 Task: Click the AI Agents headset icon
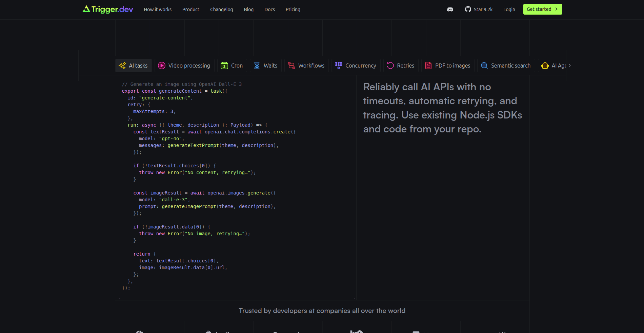click(x=545, y=66)
